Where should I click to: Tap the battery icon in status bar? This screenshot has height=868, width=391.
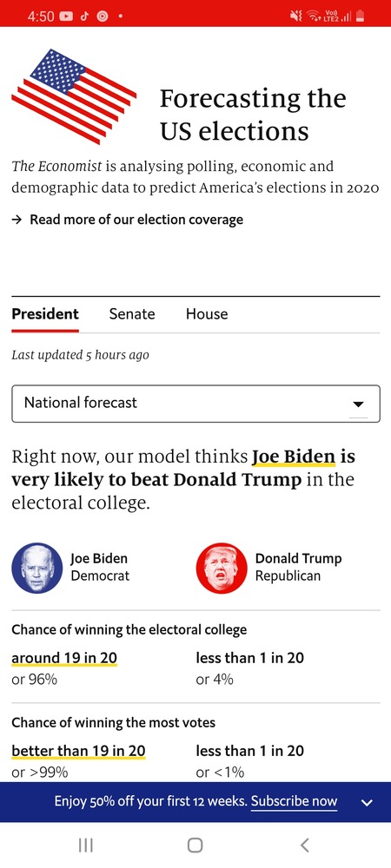pos(361,16)
